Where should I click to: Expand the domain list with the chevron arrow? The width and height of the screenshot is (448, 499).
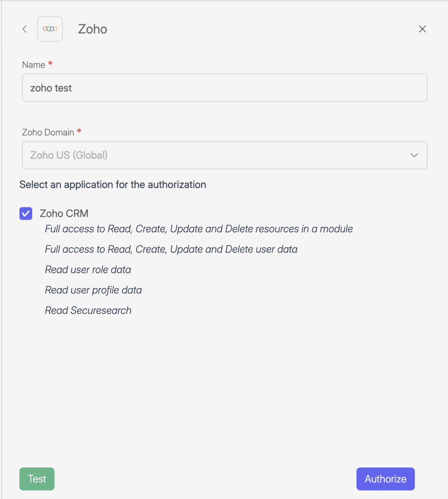(x=414, y=155)
